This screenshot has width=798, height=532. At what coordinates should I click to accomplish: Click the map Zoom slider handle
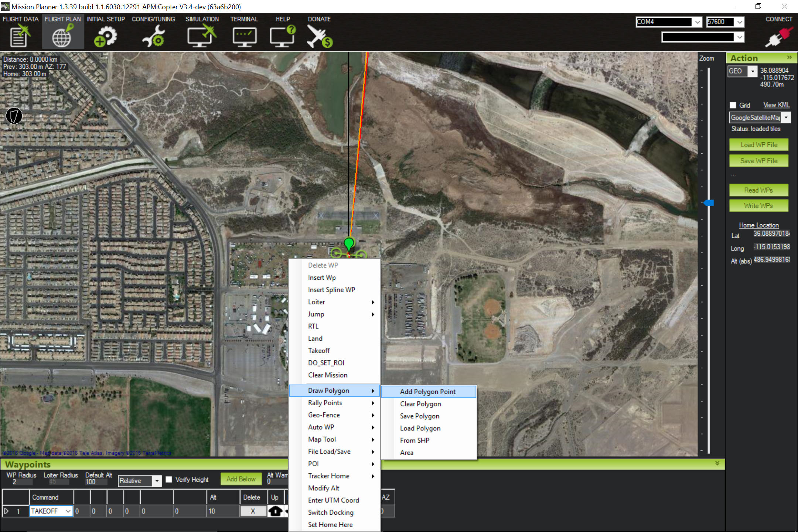709,203
